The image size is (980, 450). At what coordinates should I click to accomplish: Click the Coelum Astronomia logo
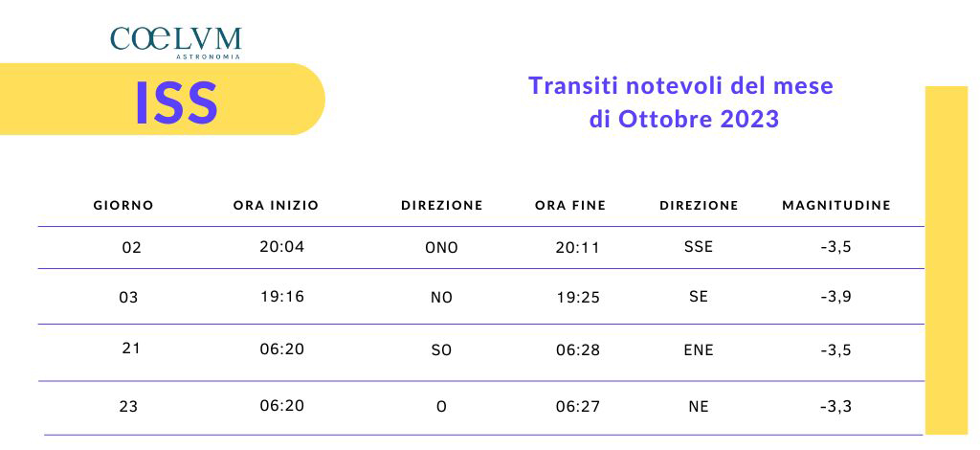click(176, 42)
